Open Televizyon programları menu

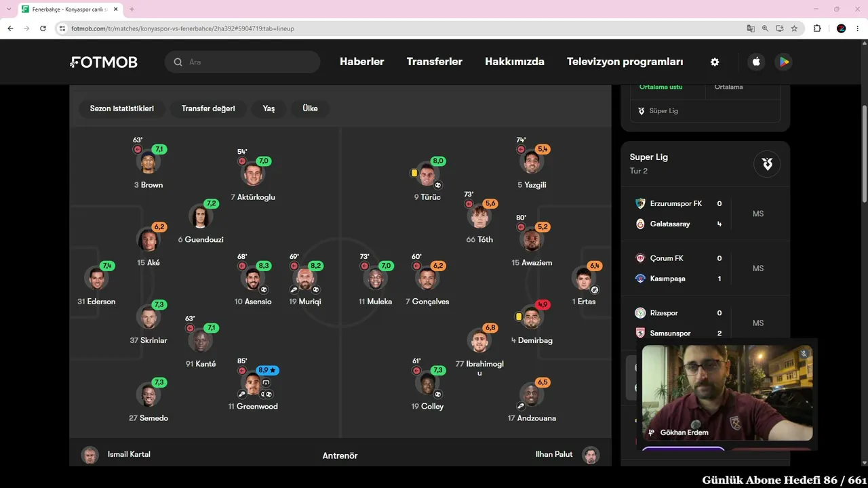625,62
